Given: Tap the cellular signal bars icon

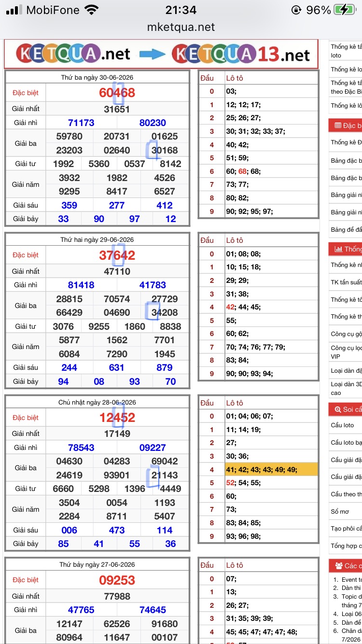Looking at the screenshot, I should (14, 10).
